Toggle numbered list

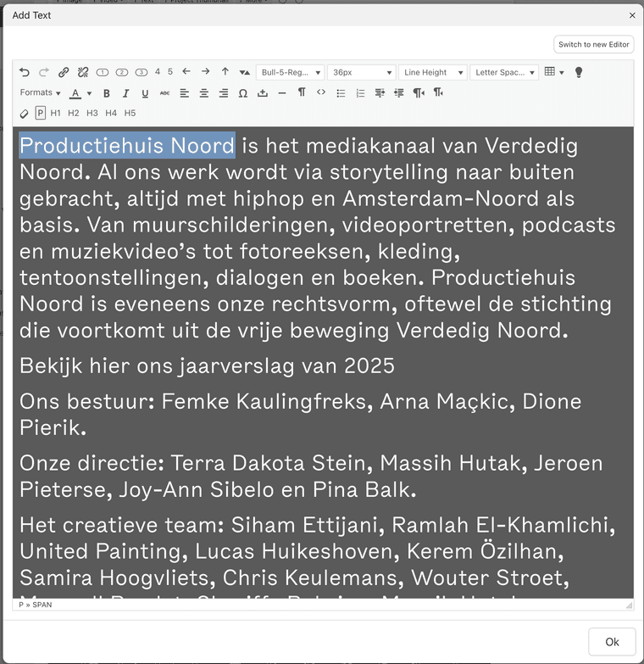click(x=360, y=93)
